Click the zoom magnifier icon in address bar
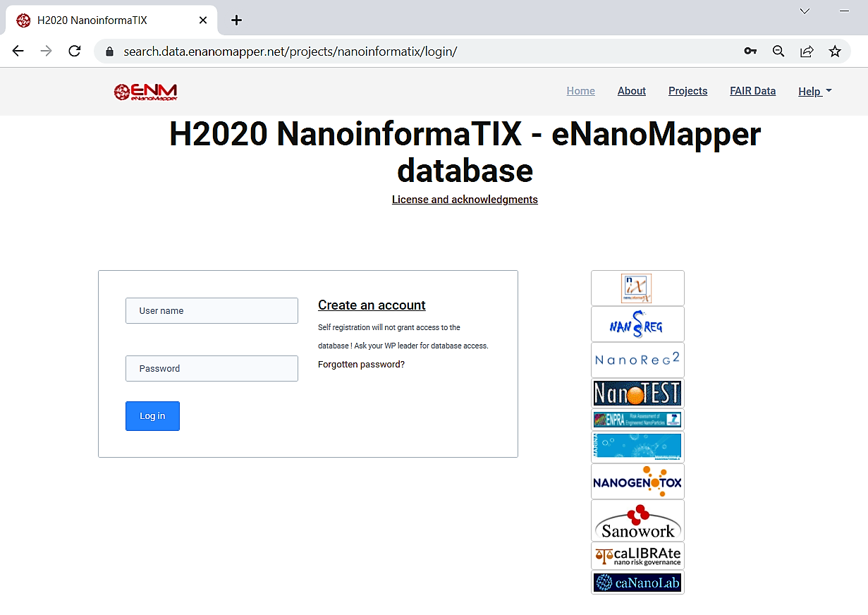 tap(778, 51)
